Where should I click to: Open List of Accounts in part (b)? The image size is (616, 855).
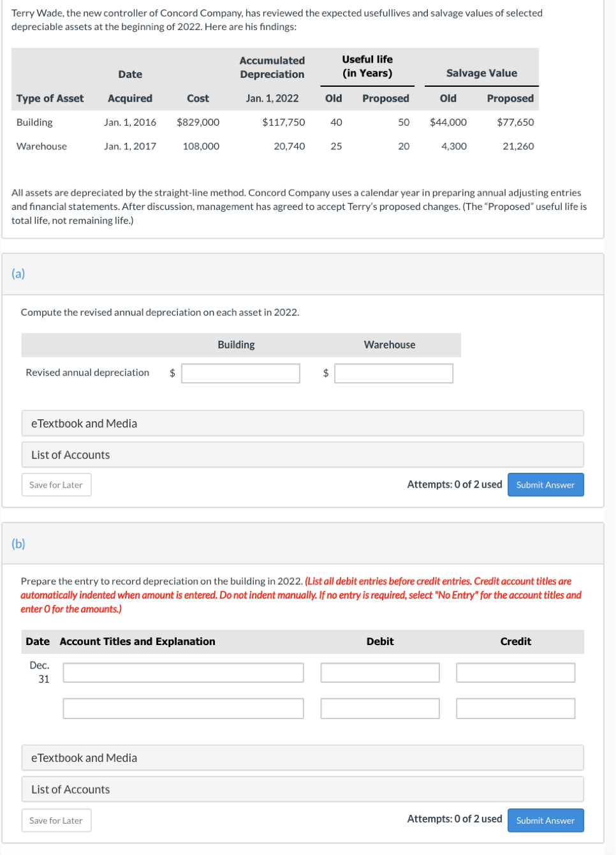[302, 789]
